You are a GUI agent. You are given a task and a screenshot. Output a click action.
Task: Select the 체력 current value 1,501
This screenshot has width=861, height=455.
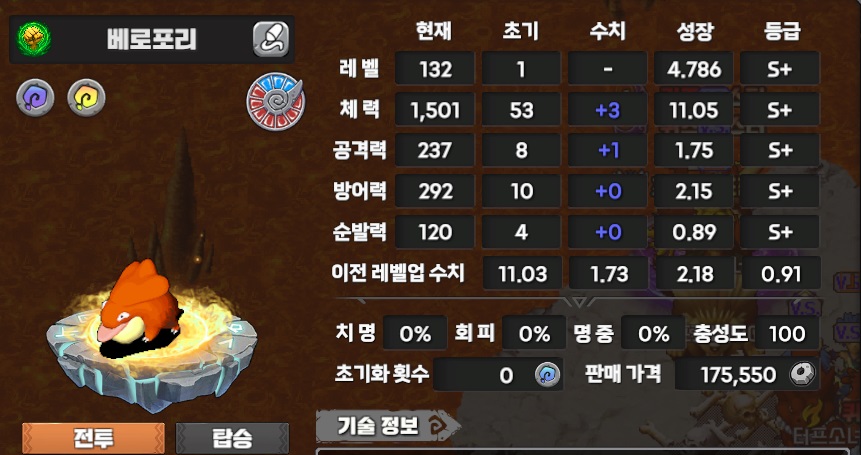(x=434, y=109)
